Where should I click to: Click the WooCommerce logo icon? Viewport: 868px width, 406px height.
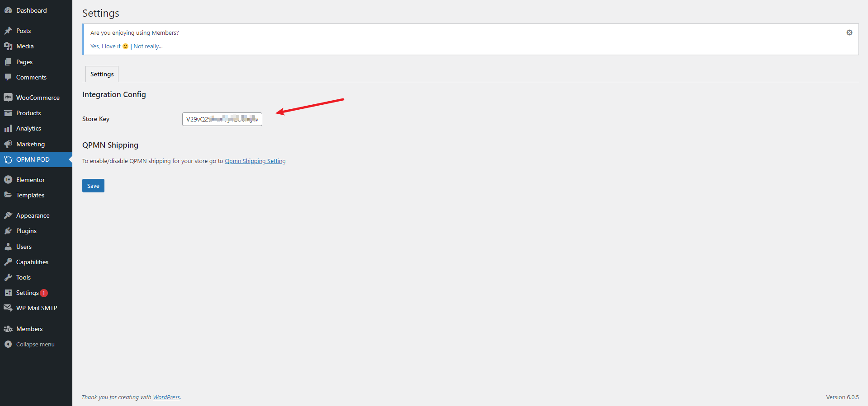point(8,98)
